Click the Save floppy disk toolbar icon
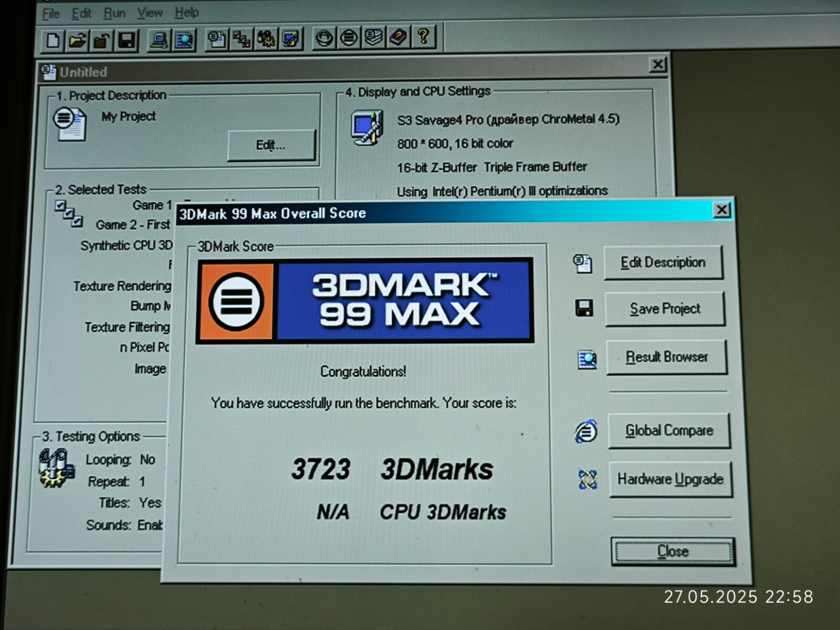This screenshot has width=840, height=630. point(127,40)
